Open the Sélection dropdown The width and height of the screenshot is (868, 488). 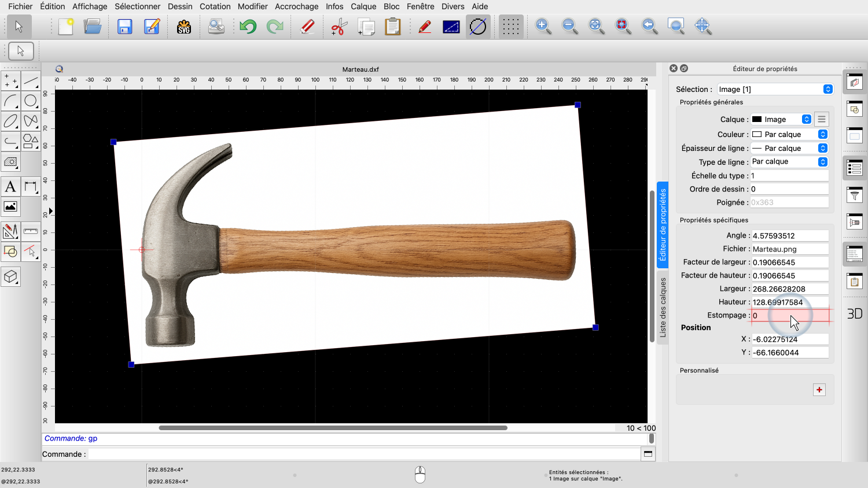coord(775,89)
